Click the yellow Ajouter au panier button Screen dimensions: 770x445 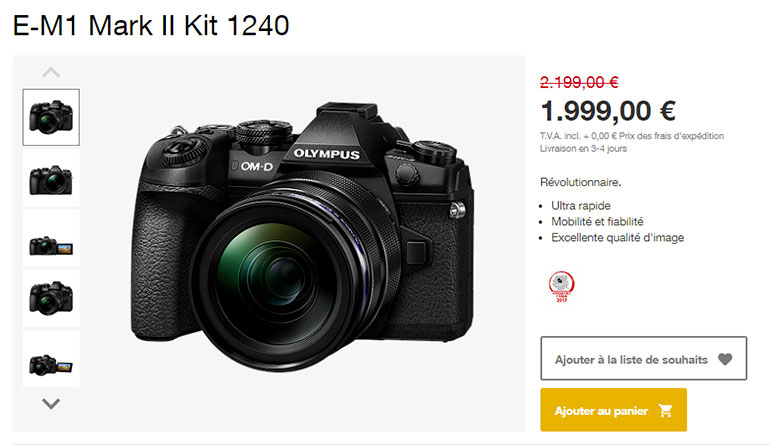coord(613,410)
